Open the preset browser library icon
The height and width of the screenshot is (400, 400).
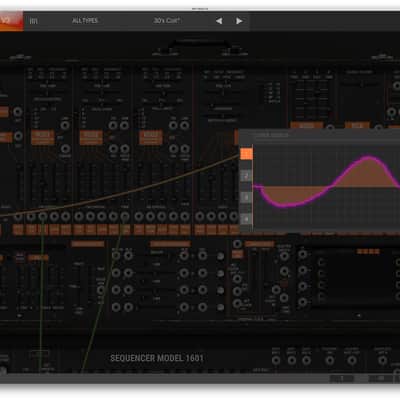pos(34,21)
